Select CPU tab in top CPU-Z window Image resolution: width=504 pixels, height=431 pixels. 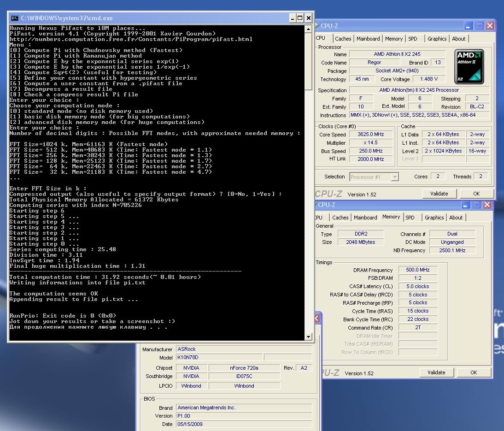click(x=322, y=38)
